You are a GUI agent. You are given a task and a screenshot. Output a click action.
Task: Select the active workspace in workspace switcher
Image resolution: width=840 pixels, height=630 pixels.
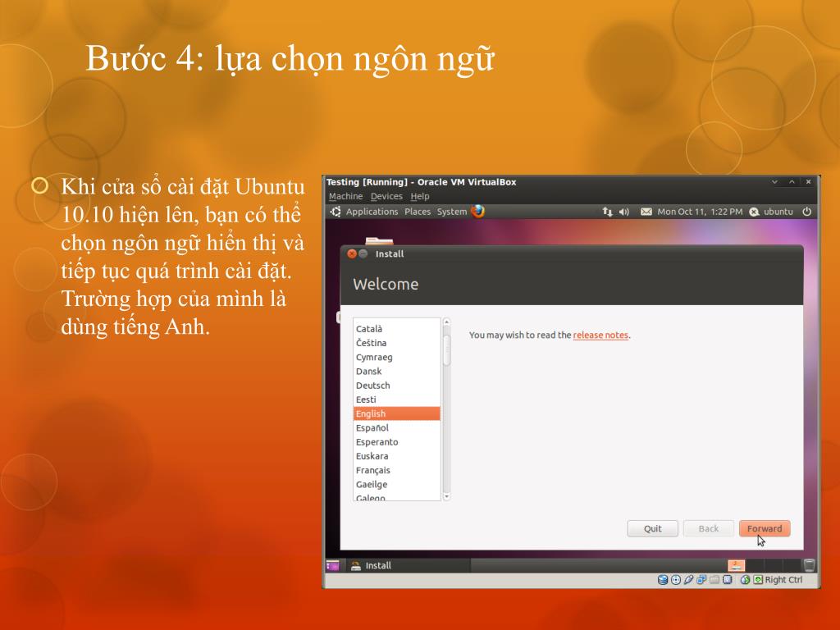click(736, 565)
